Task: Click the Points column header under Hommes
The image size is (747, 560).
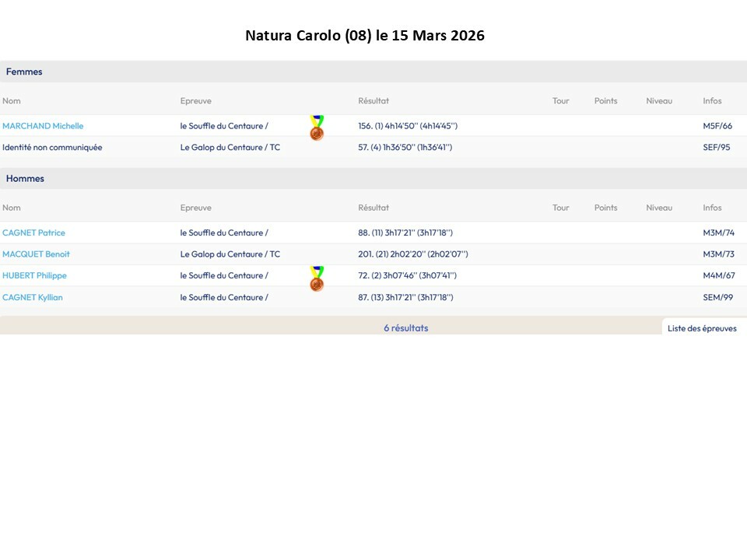Action: [605, 208]
